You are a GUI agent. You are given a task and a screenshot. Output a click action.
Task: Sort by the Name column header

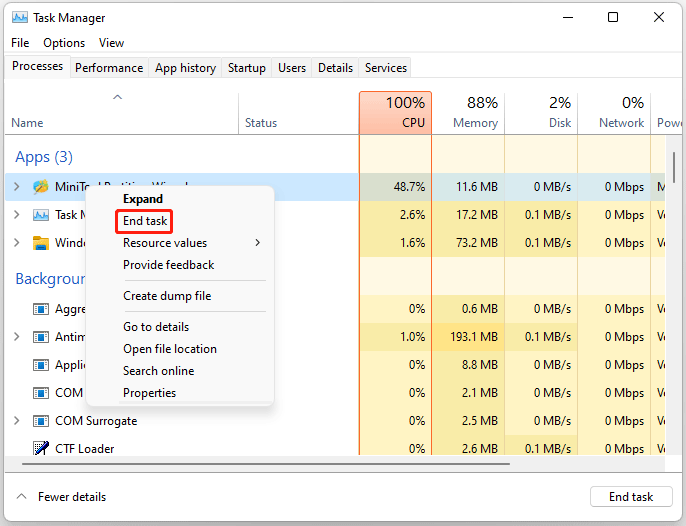(x=122, y=113)
